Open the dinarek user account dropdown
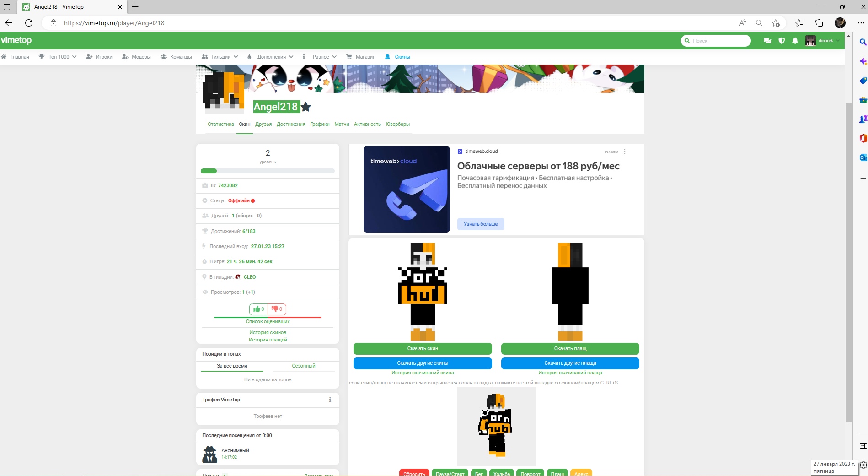The width and height of the screenshot is (868, 476). [x=823, y=41]
